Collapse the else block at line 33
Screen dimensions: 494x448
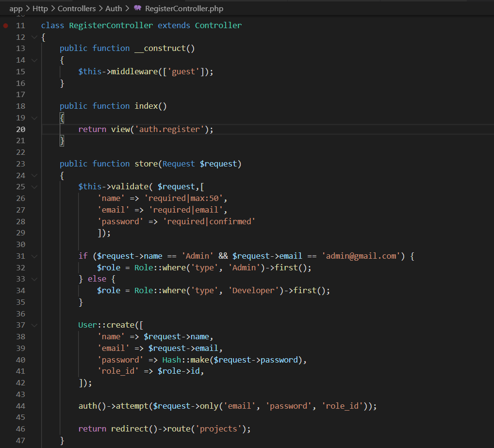coord(34,279)
